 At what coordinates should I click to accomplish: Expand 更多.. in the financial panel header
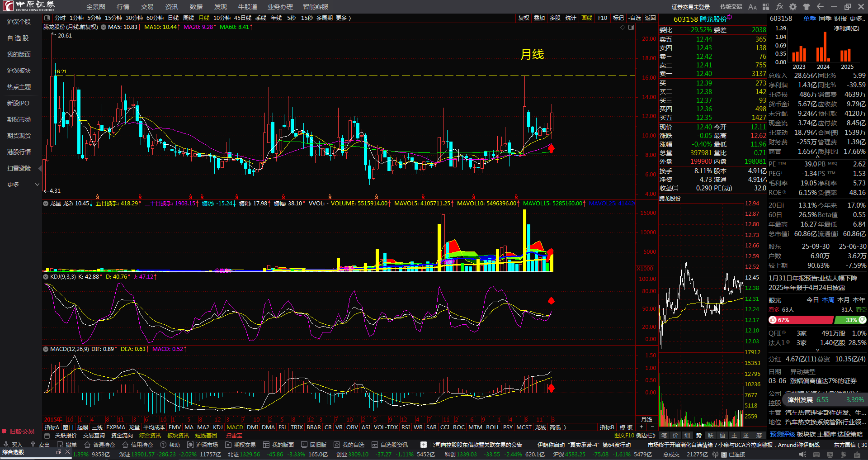[858, 19]
